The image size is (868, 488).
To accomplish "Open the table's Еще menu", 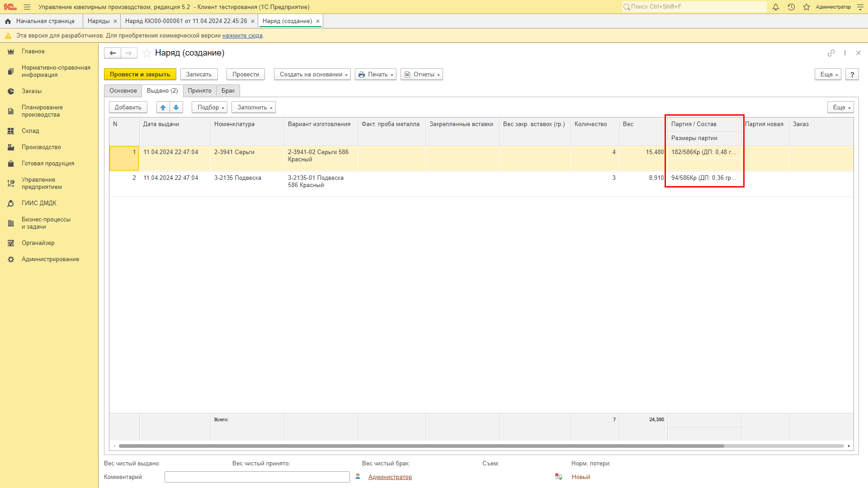I will [x=840, y=107].
